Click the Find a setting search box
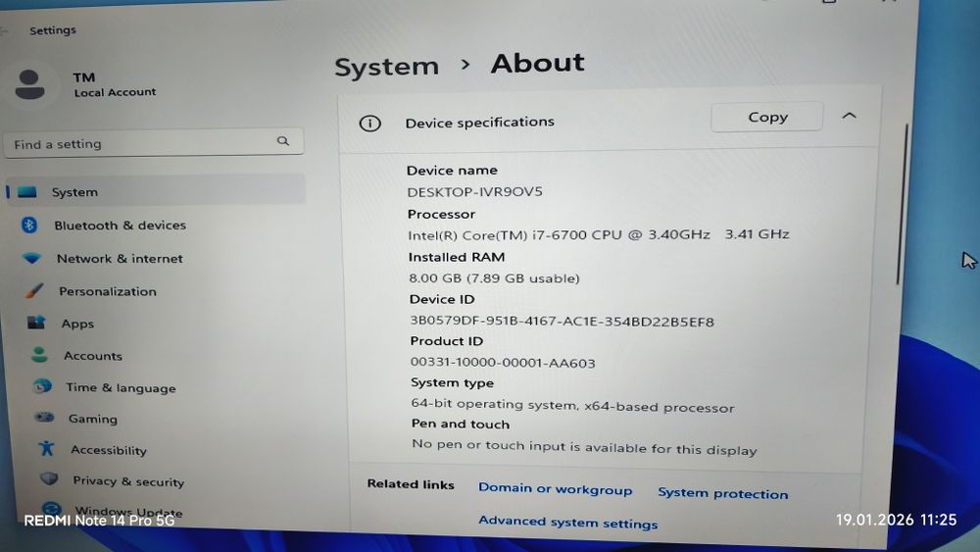This screenshot has width=980, height=552. coord(154,143)
